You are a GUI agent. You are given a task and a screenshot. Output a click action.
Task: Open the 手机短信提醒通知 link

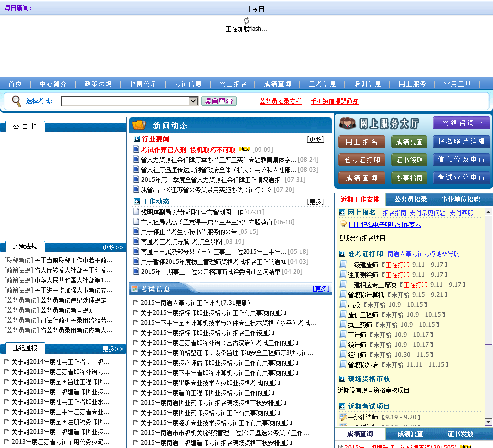click(x=334, y=102)
